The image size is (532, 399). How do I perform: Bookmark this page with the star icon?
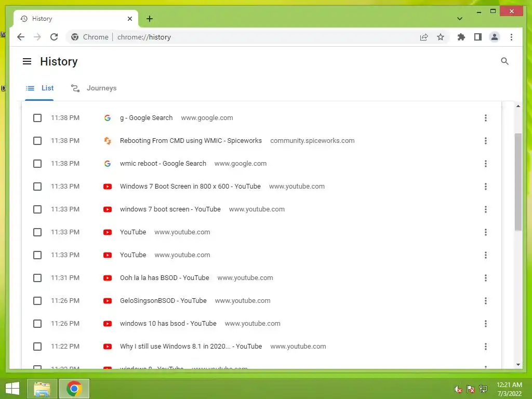(441, 37)
